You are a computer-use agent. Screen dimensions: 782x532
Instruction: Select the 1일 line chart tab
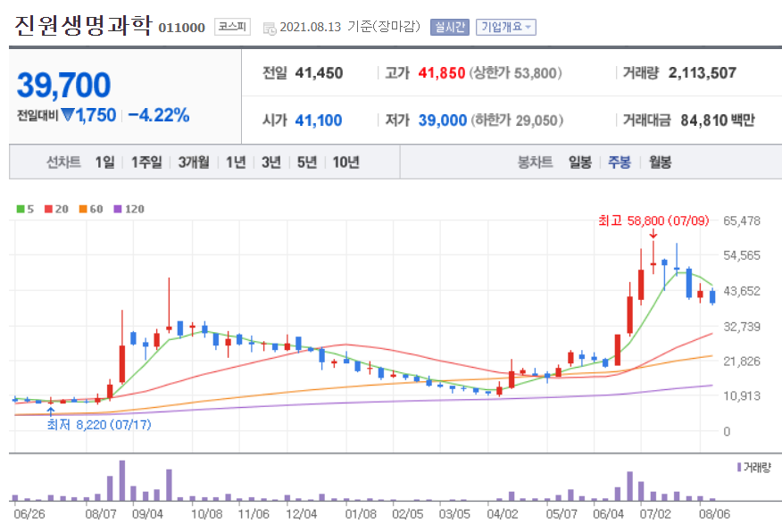104,162
